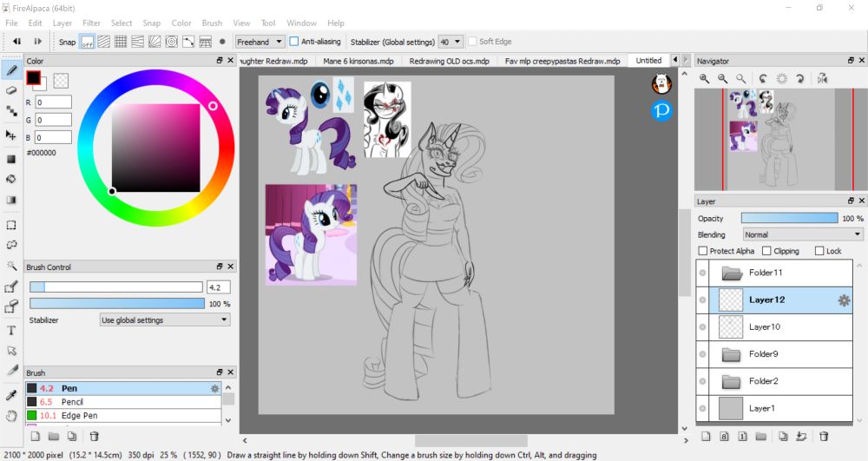
Task: Select the Lasso tool
Action: pyautogui.click(x=11, y=245)
